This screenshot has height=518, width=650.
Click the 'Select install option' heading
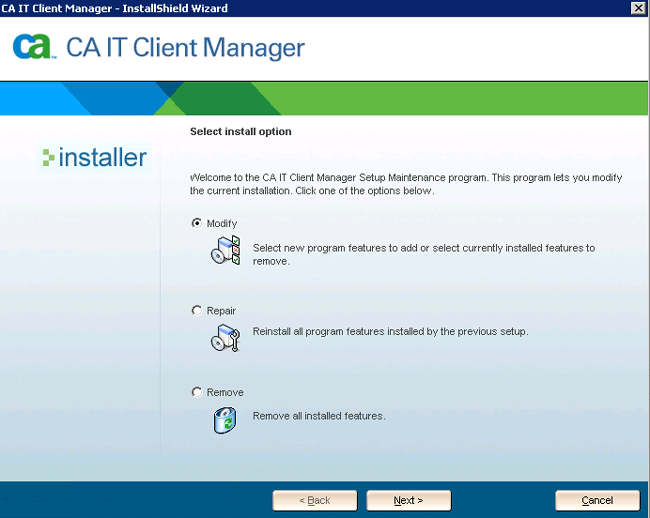(241, 131)
